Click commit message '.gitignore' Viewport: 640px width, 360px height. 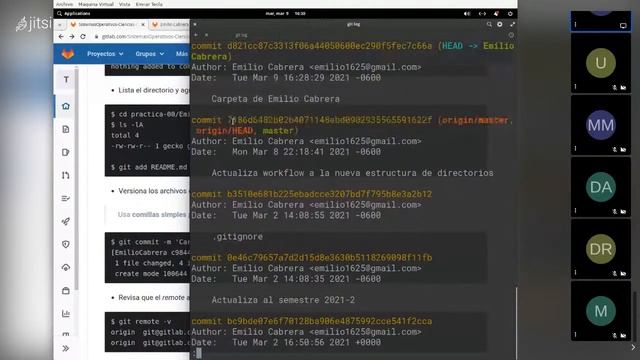[x=237, y=236]
